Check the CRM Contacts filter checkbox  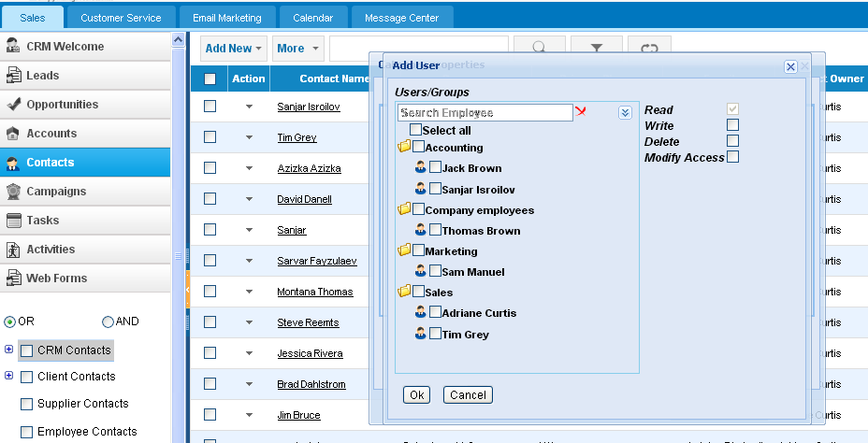tap(26, 350)
